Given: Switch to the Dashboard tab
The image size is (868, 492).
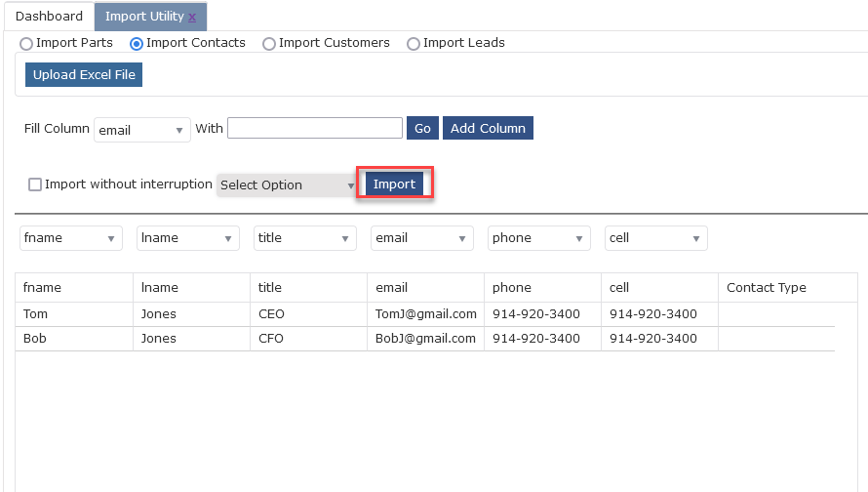Looking at the screenshot, I should click(x=50, y=16).
